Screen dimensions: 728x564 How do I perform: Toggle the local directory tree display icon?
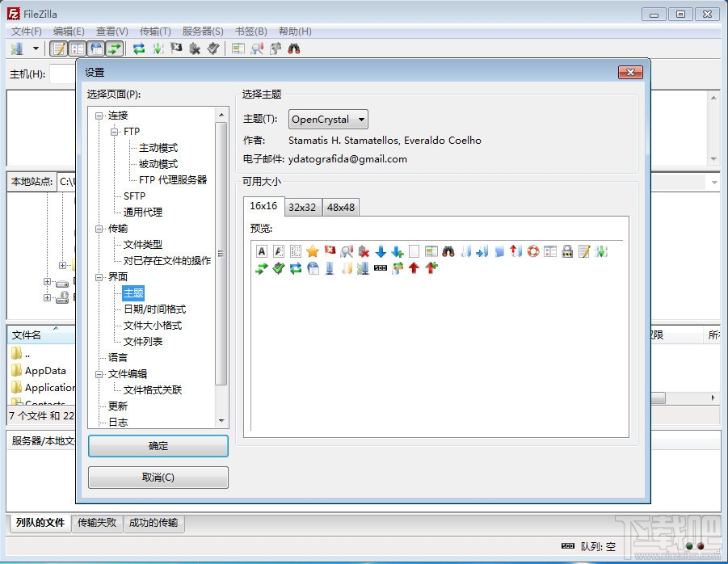(77, 48)
